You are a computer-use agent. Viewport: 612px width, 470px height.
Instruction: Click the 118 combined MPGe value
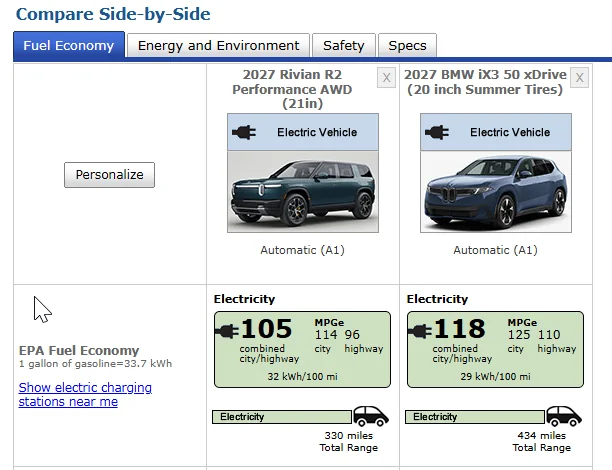459,329
